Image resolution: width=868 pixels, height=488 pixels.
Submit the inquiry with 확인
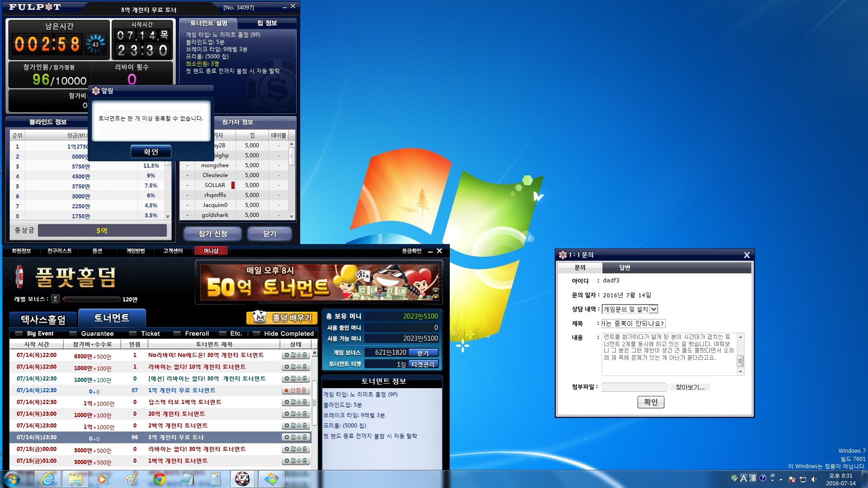pyautogui.click(x=651, y=402)
